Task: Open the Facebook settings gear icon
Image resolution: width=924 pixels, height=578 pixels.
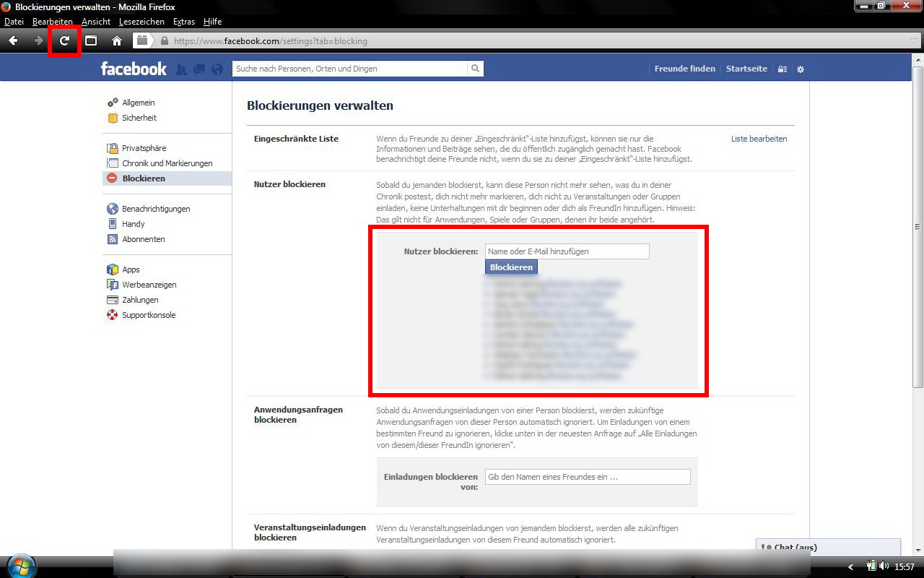Action: [800, 69]
